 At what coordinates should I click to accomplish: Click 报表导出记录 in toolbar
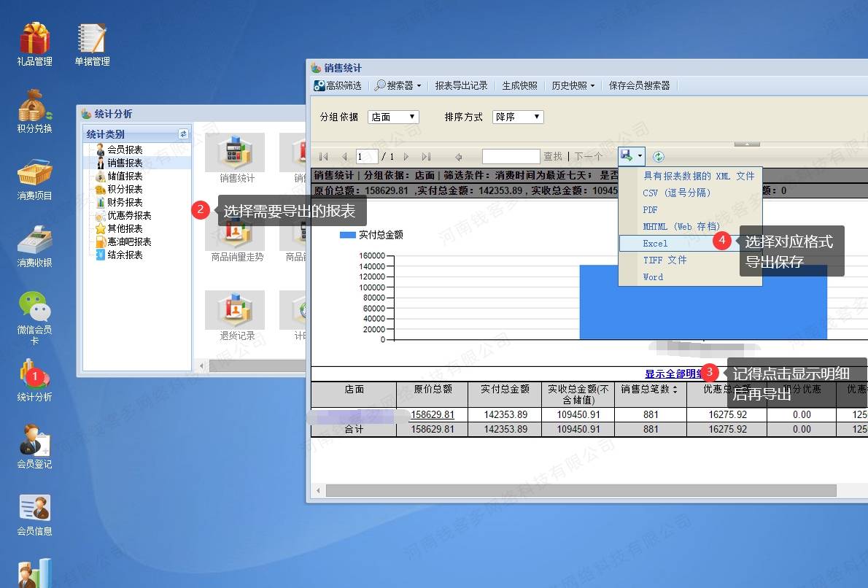pyautogui.click(x=461, y=85)
